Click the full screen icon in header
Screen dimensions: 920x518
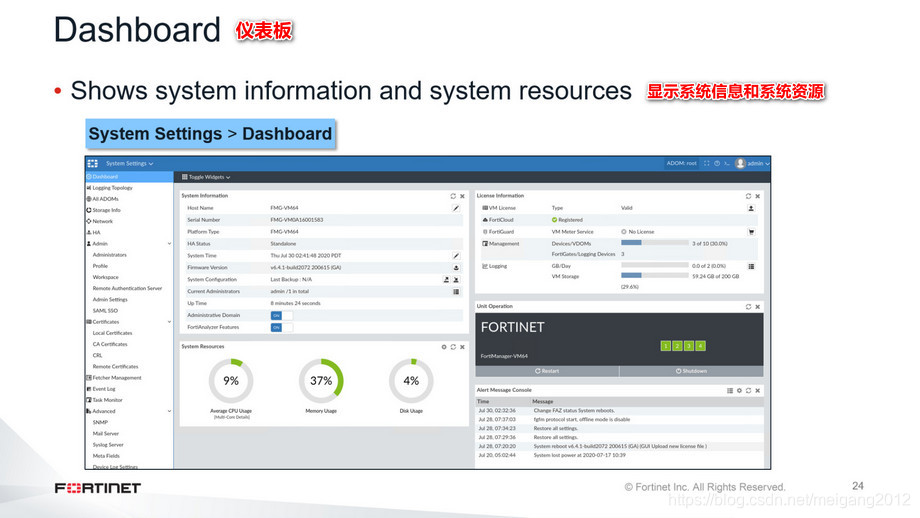(706, 164)
